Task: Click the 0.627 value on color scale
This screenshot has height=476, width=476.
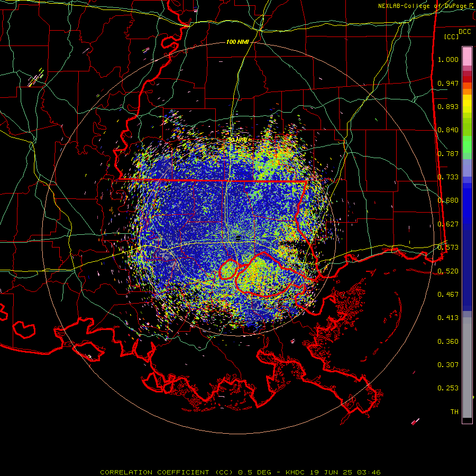Action: pos(448,224)
